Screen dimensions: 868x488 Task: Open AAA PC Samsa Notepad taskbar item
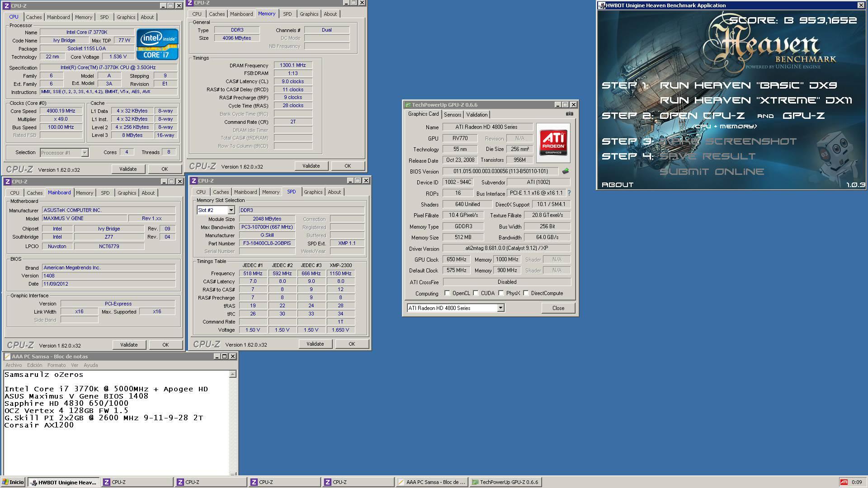point(432,482)
